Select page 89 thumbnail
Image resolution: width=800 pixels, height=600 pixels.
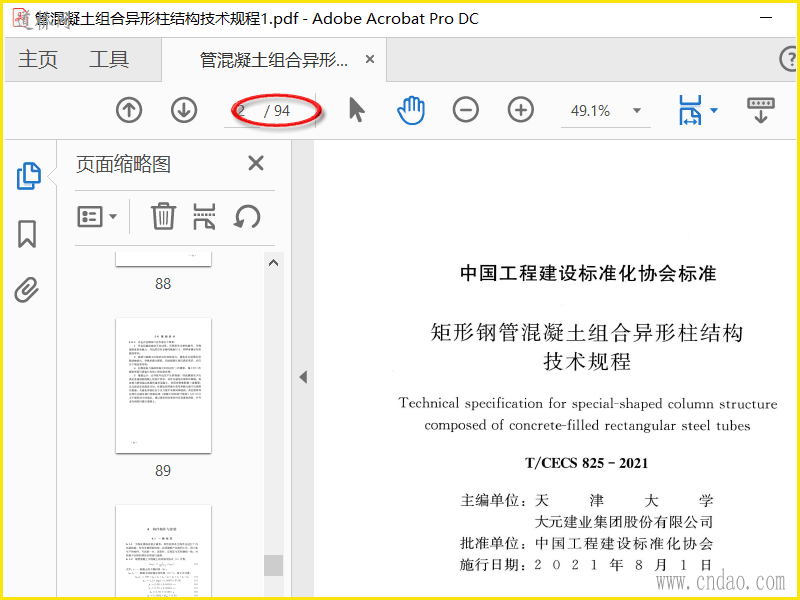[x=163, y=386]
